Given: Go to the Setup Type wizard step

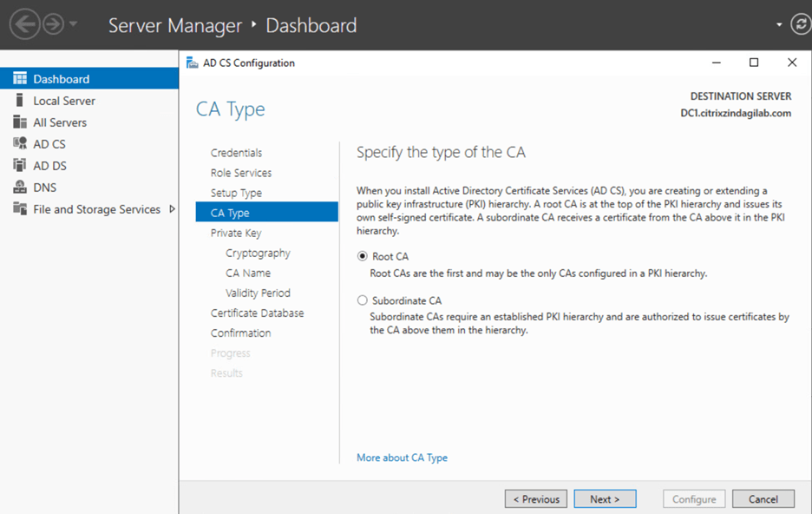Looking at the screenshot, I should pos(236,193).
